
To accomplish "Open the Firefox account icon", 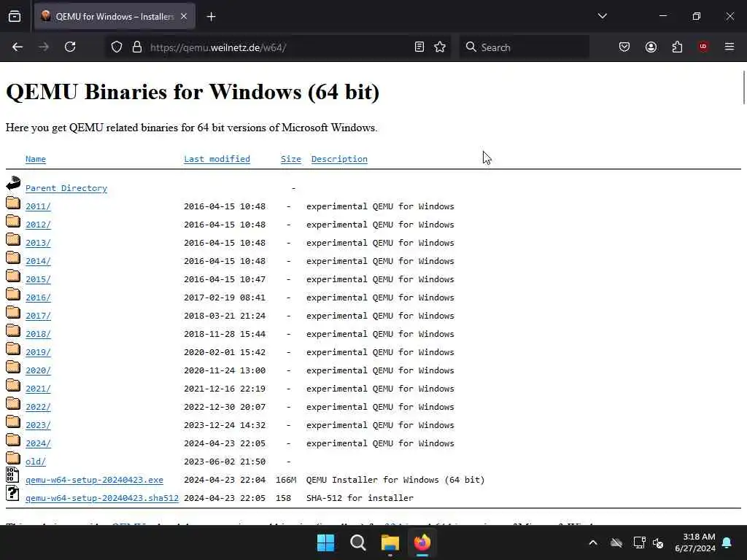I will click(x=651, y=47).
